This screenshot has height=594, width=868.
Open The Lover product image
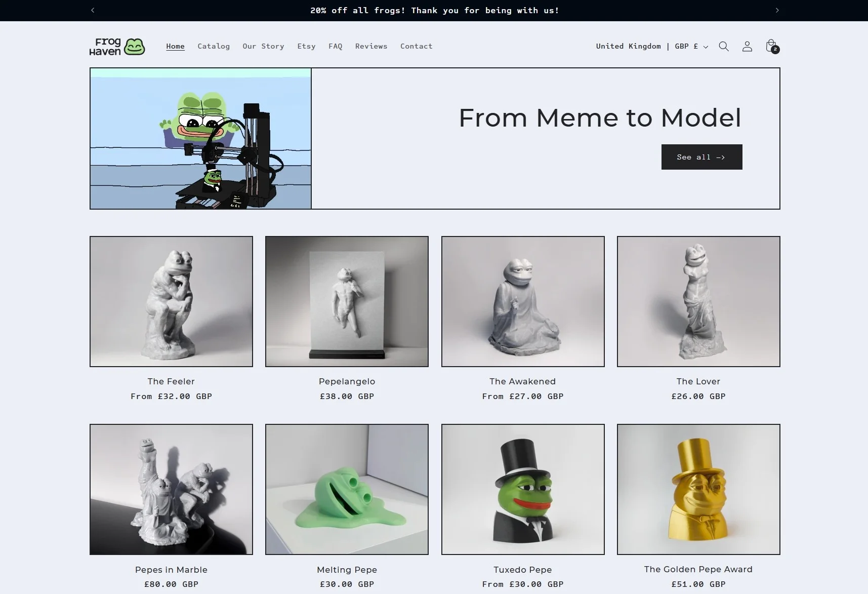[698, 301]
